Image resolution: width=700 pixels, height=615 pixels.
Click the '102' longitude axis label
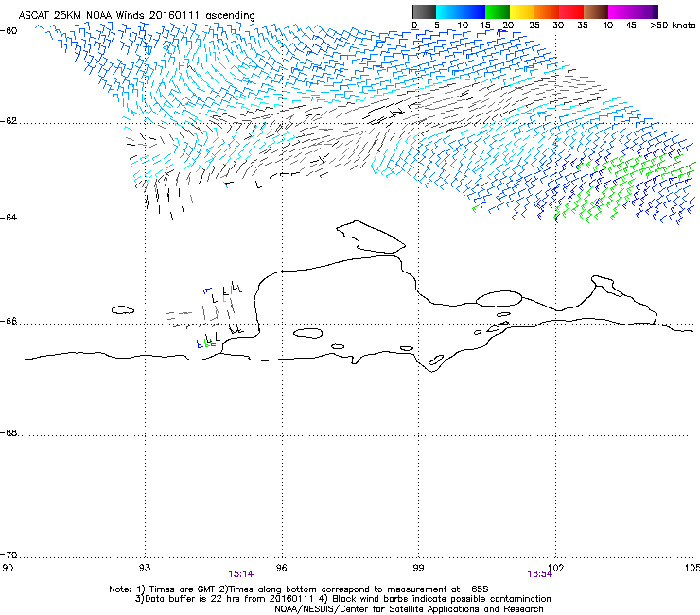tap(556, 568)
